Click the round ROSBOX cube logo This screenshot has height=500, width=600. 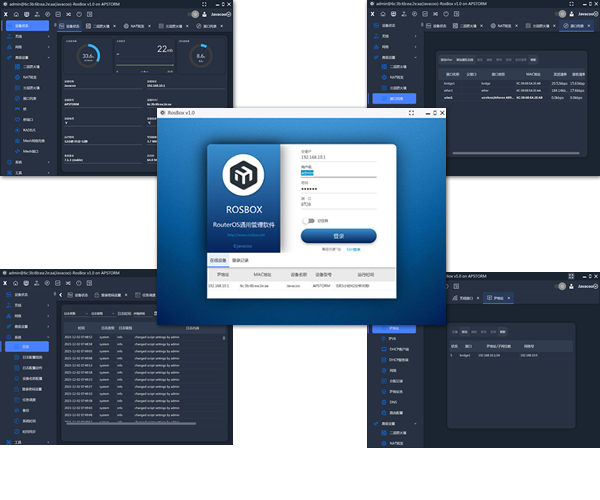coord(243,175)
